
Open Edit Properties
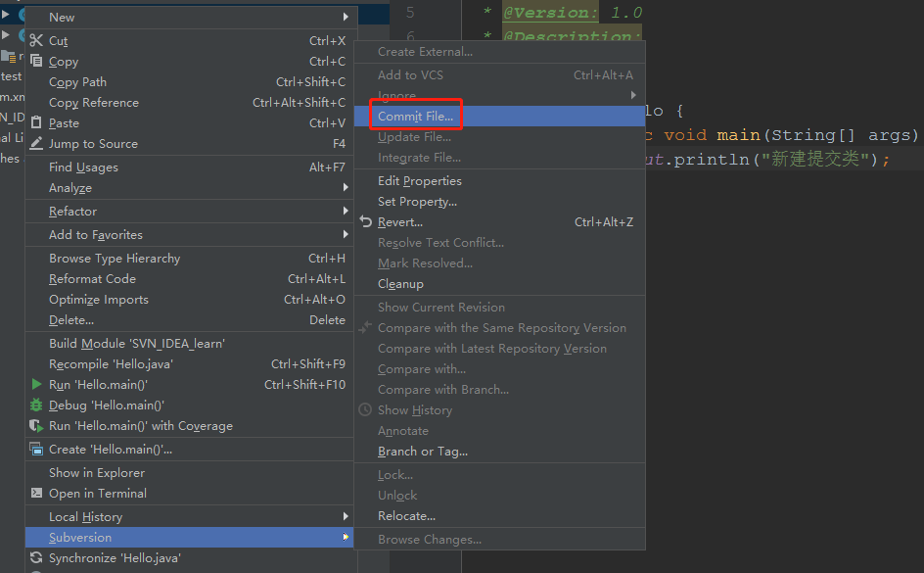pos(500,181)
